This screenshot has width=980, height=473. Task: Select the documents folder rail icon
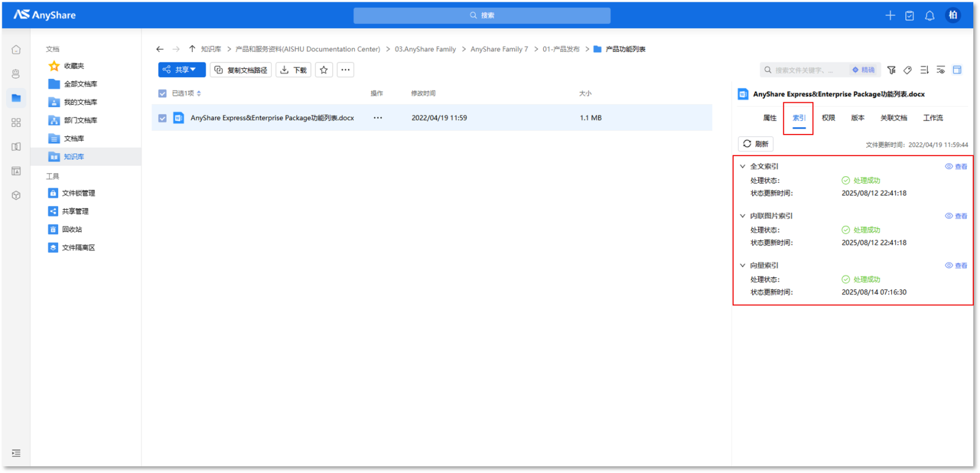tap(16, 98)
